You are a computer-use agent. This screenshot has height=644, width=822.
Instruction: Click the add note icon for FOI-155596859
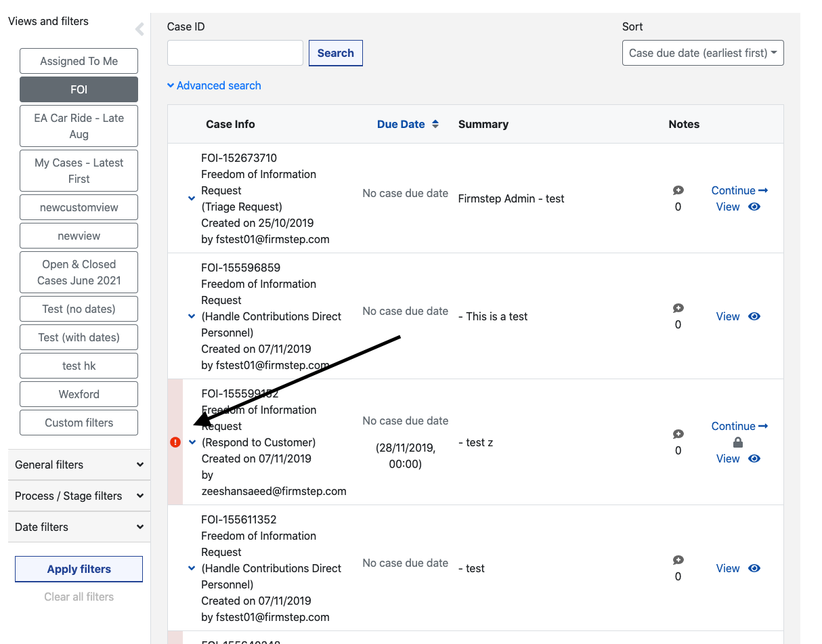click(678, 309)
